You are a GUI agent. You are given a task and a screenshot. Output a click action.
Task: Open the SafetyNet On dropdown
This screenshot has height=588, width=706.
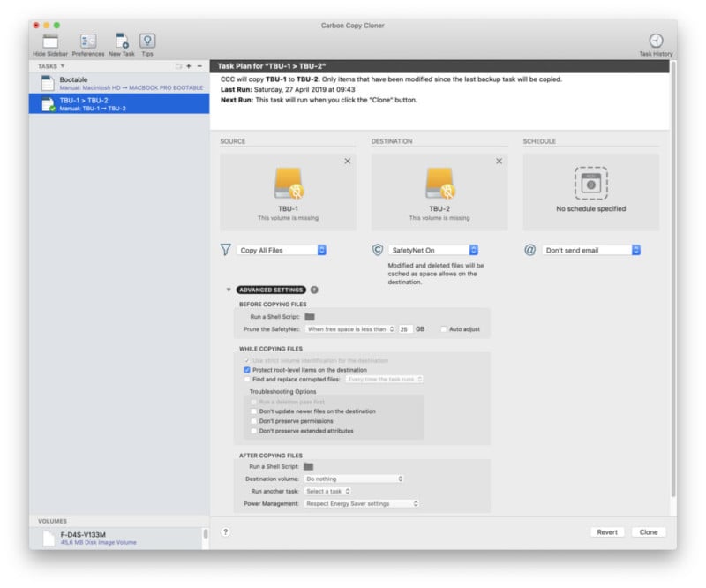pyautogui.click(x=433, y=250)
